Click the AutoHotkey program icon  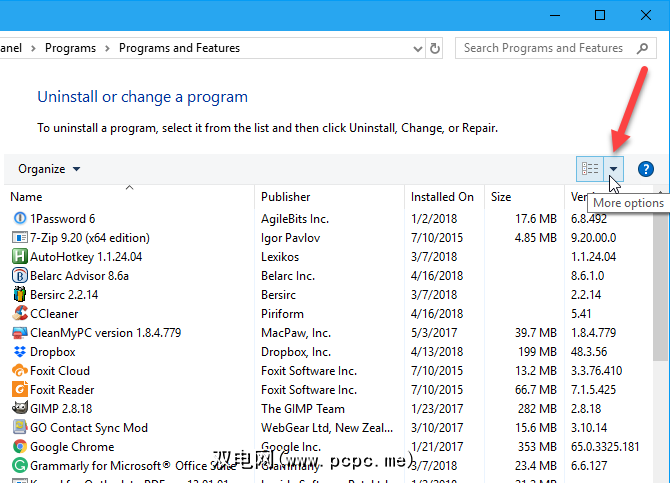(x=19, y=257)
